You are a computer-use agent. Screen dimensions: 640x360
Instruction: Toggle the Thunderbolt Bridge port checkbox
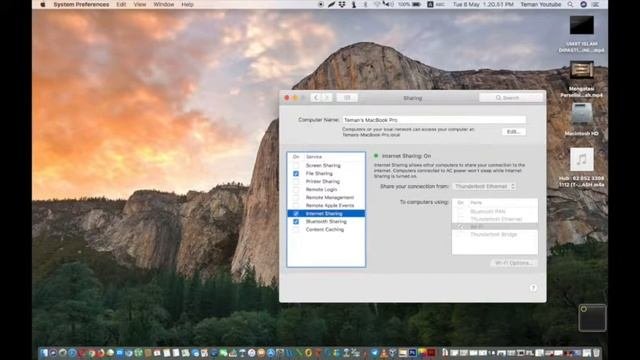[460, 234]
